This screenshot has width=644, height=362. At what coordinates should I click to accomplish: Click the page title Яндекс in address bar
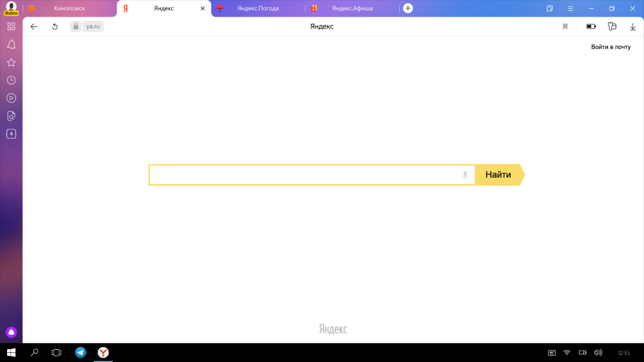click(321, 26)
